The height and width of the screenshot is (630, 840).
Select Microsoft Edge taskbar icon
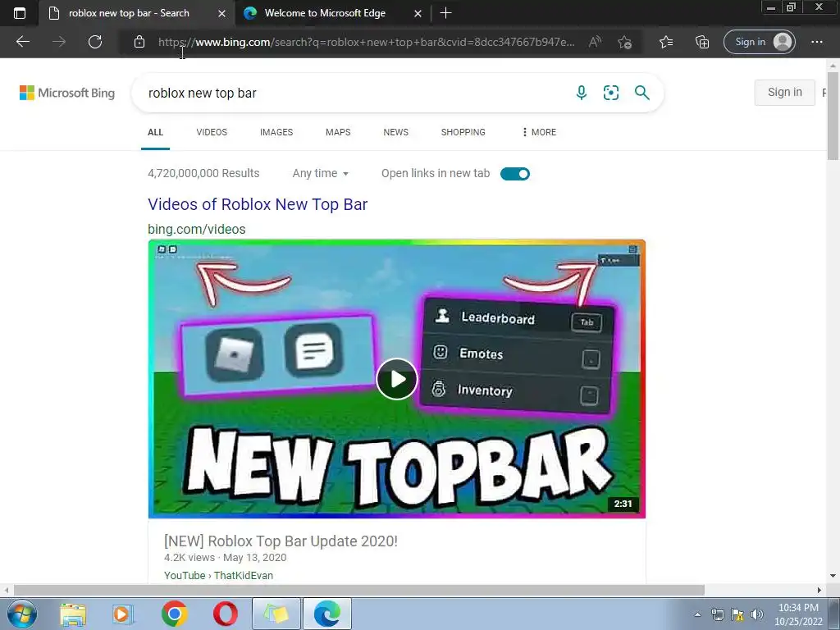point(327,614)
